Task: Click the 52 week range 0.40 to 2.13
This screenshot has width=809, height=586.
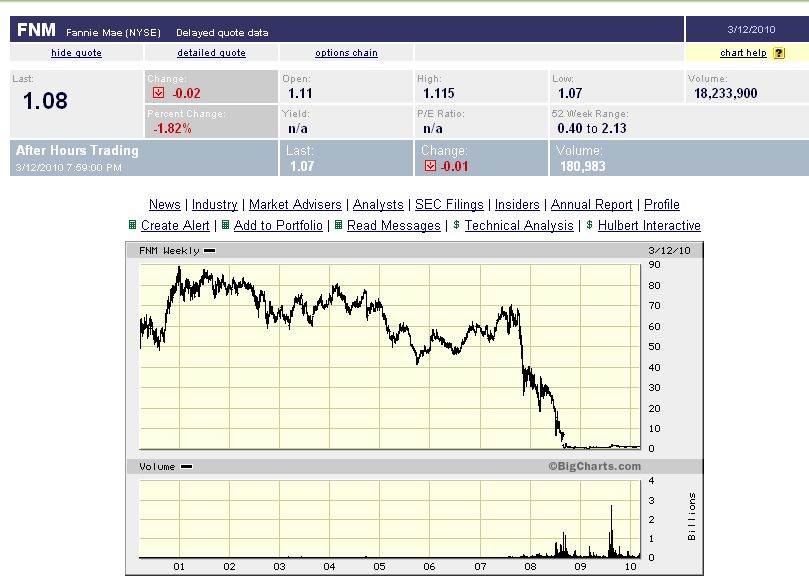Action: tap(592, 128)
